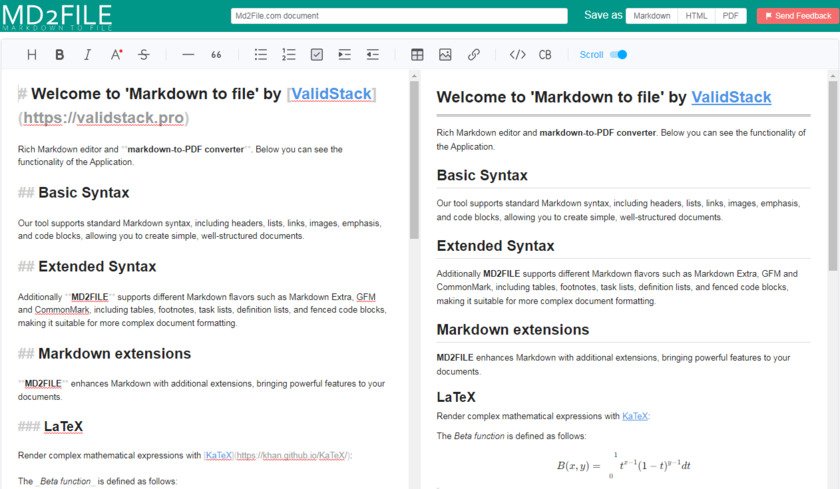Apply italic formatting with the I icon
This screenshot has height=489, width=840.
[x=87, y=55]
